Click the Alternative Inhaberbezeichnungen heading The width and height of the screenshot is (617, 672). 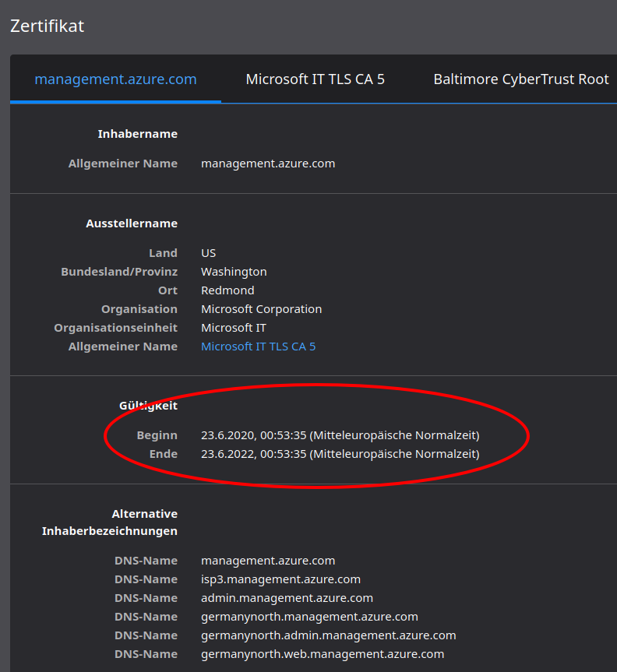coord(110,522)
